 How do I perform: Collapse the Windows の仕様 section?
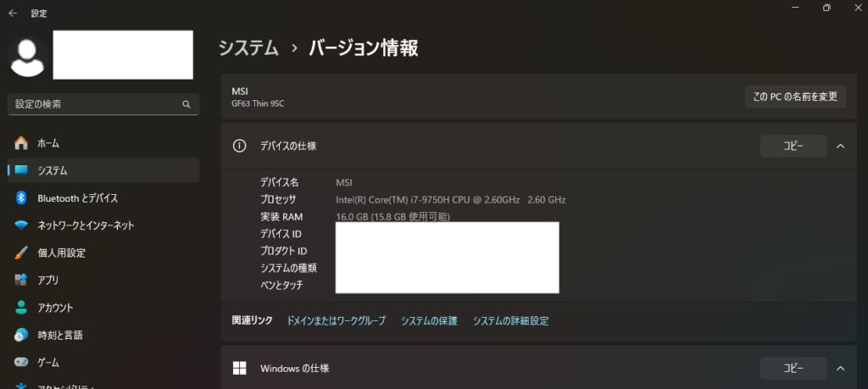pos(840,369)
